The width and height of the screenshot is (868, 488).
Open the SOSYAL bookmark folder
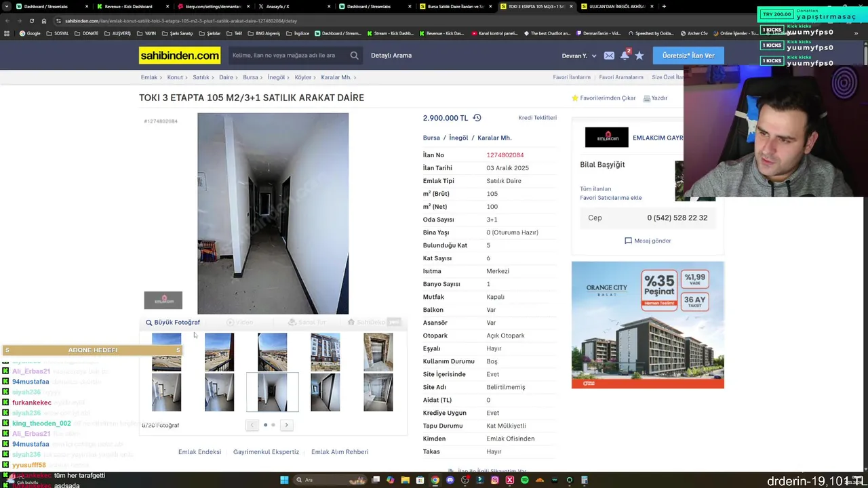point(58,33)
